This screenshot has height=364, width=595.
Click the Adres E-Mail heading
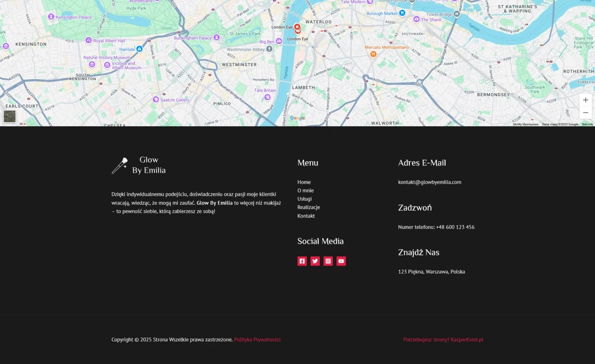422,163
